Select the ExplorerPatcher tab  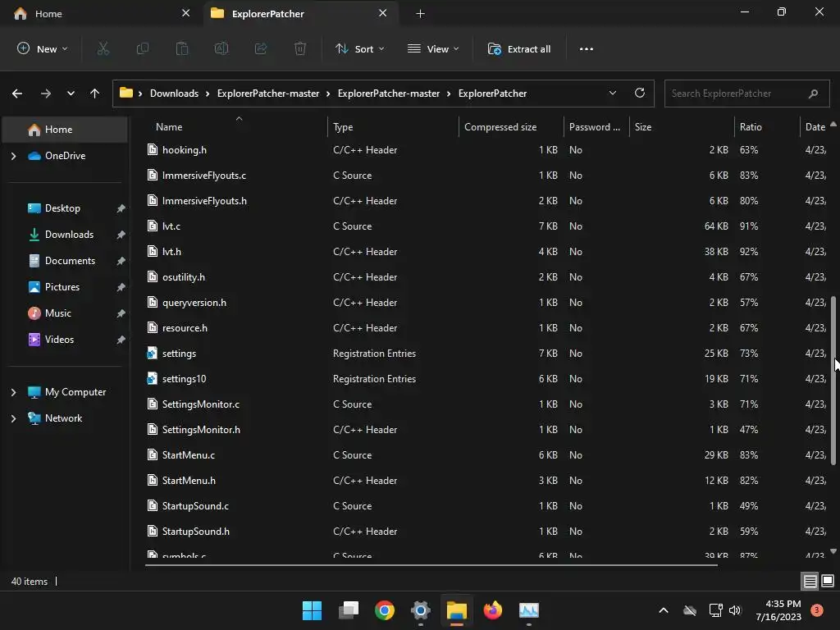[300, 13]
